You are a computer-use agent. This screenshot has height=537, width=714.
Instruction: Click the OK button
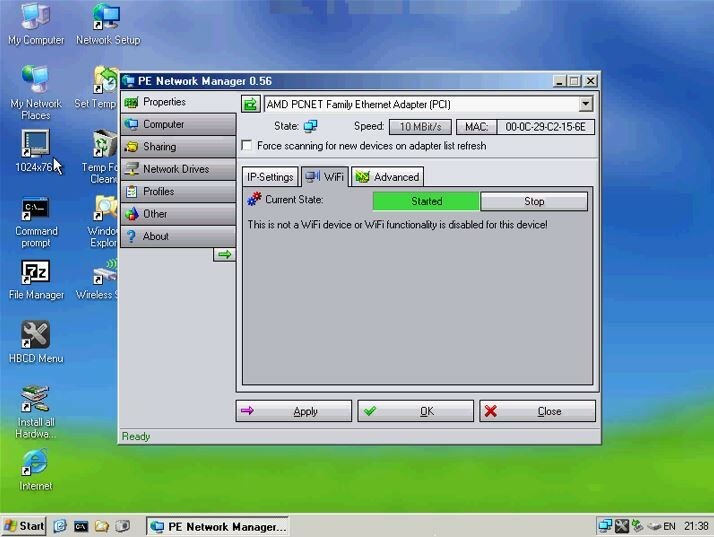click(x=415, y=411)
